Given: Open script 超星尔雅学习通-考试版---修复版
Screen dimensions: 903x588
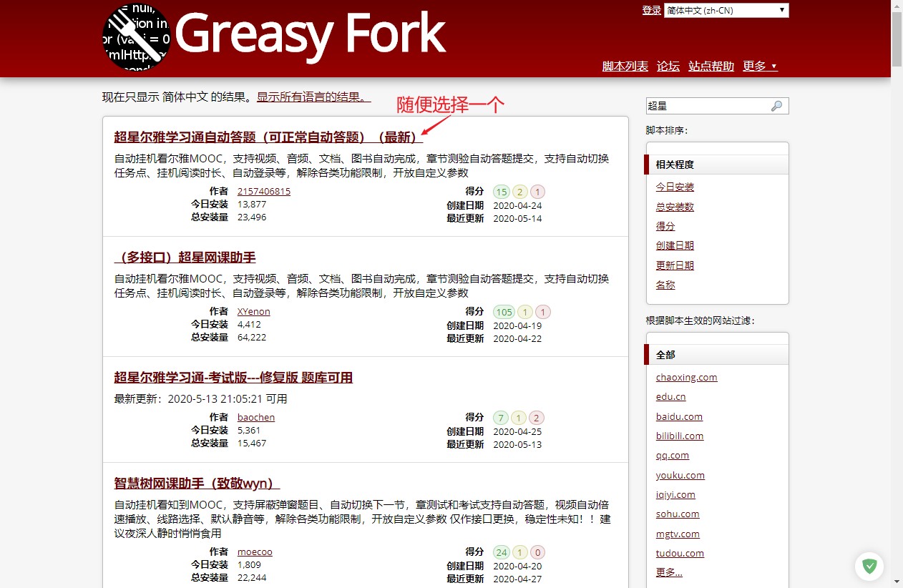Looking at the screenshot, I should coord(233,378).
